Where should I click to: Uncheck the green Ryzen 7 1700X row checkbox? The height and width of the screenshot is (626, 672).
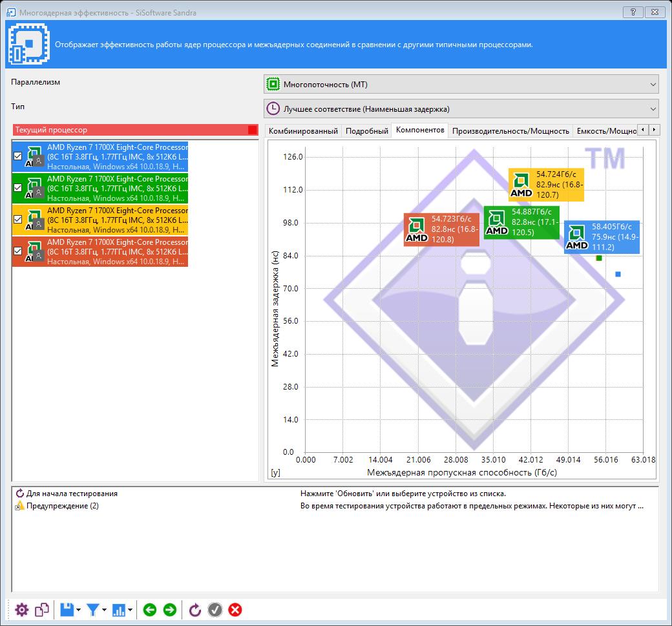click(x=17, y=188)
